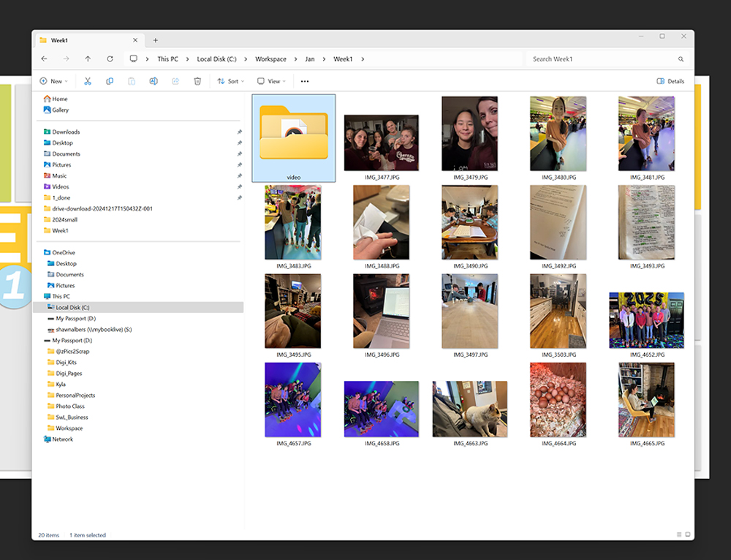This screenshot has width=731, height=560.
Task: Click the Cut scissors icon
Action: [87, 81]
